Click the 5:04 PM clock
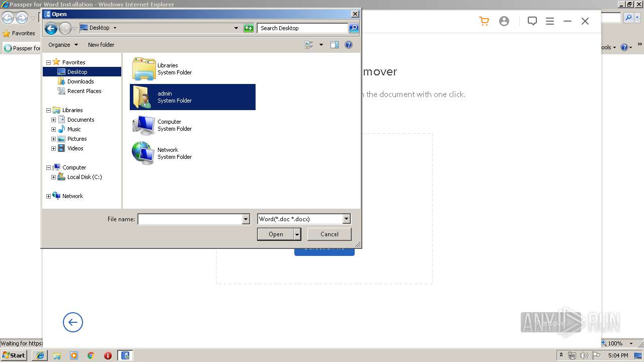The width and height of the screenshot is (644, 362). 618,355
